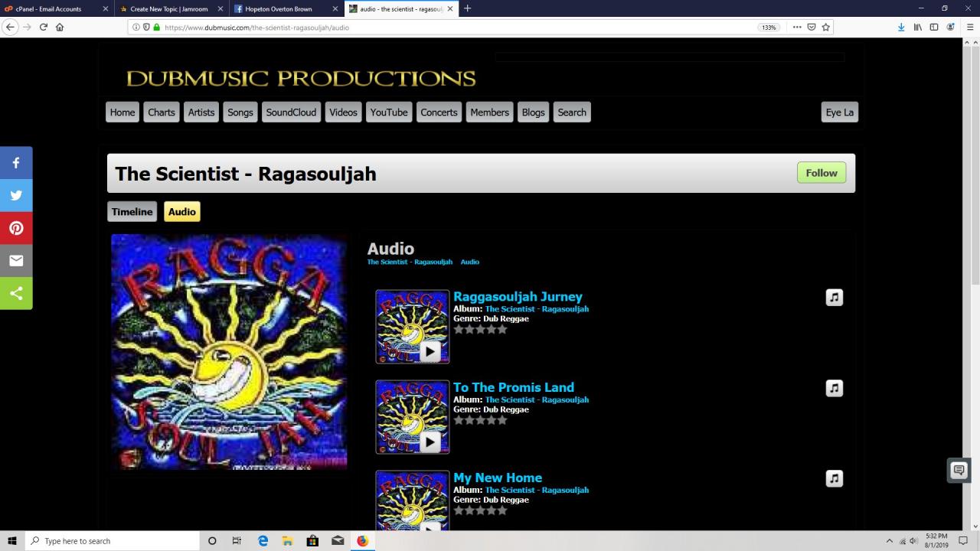Open Task View on the taskbar

(x=237, y=541)
